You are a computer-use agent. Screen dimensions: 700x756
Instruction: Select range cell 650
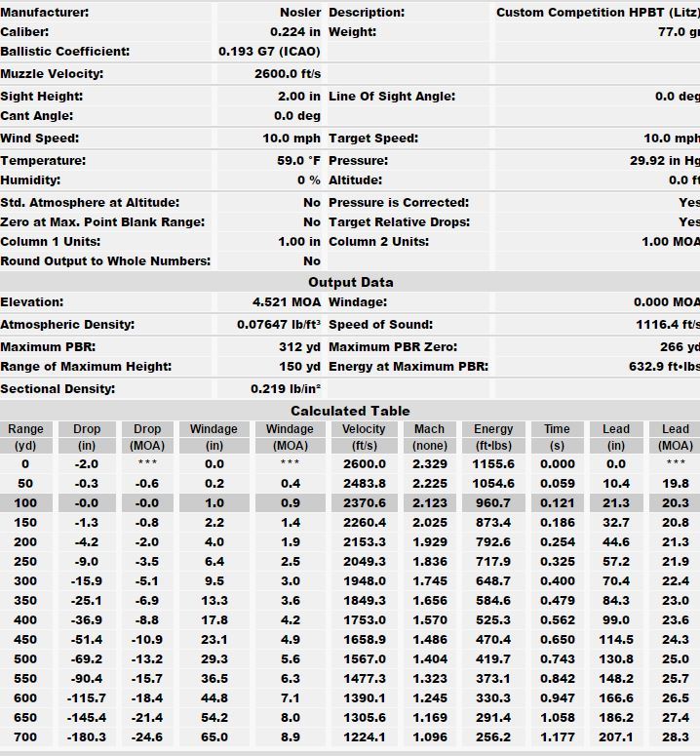point(25,717)
